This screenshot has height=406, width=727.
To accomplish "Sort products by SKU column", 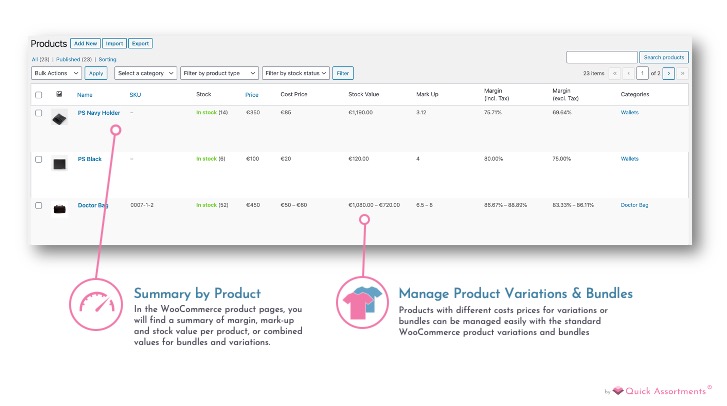I will coord(135,95).
